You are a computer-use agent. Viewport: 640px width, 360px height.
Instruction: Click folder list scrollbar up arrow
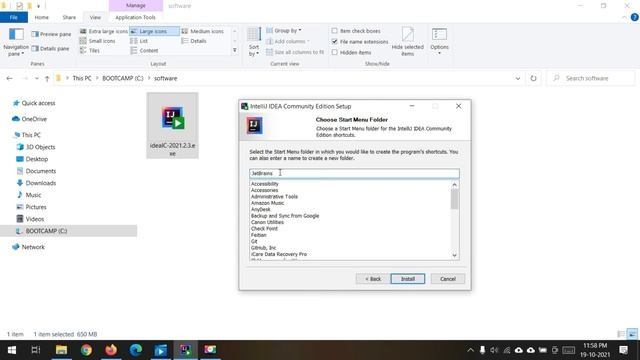(454, 185)
